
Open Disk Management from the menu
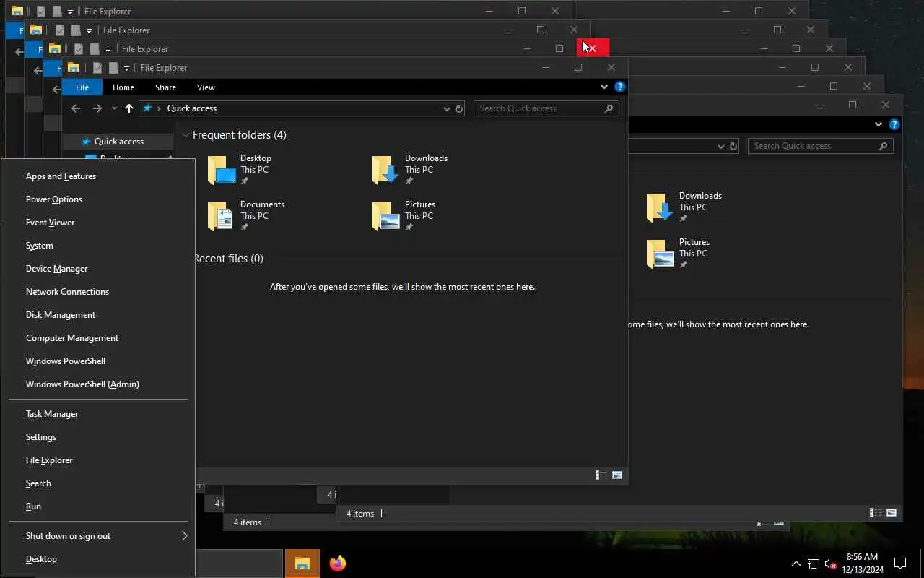pyautogui.click(x=98, y=315)
